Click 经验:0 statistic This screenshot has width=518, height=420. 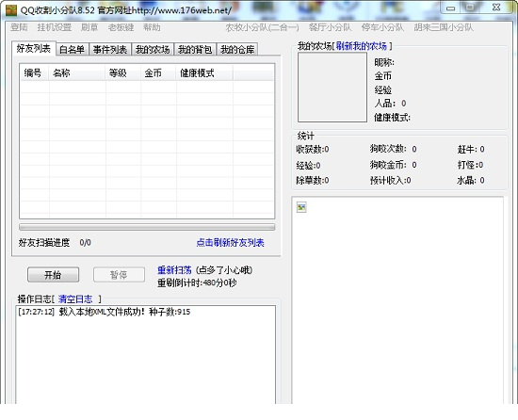click(x=308, y=165)
